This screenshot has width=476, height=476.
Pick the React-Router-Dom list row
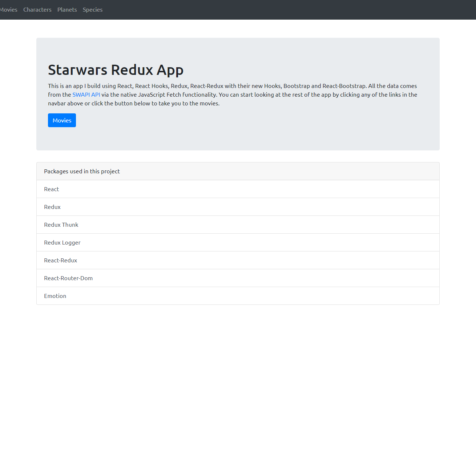pyautogui.click(x=238, y=278)
